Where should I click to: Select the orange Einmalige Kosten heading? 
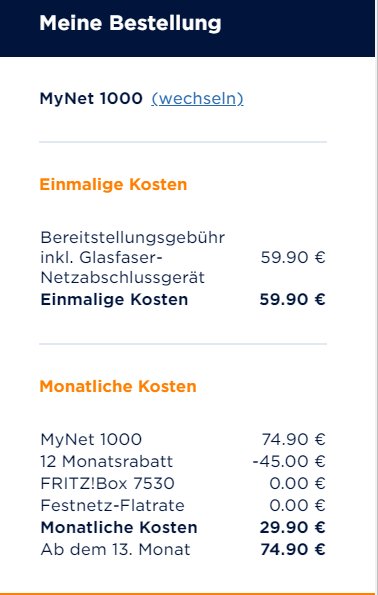[113, 185]
